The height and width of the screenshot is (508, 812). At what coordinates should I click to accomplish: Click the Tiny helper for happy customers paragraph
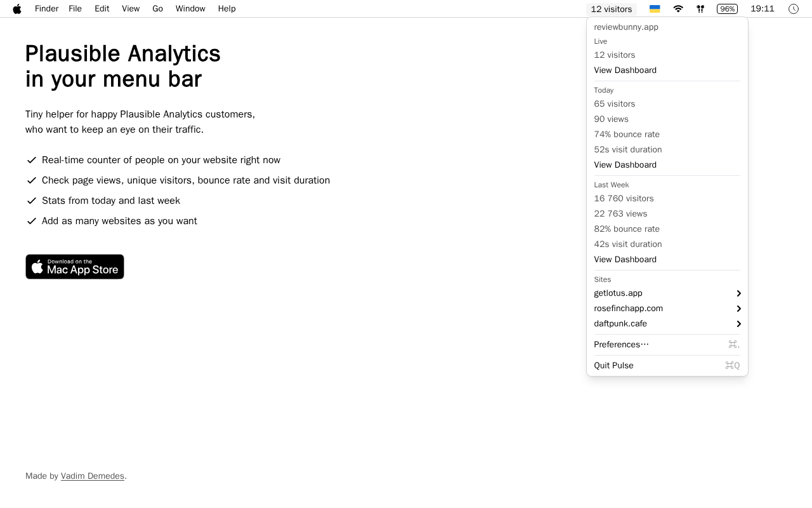(140, 122)
